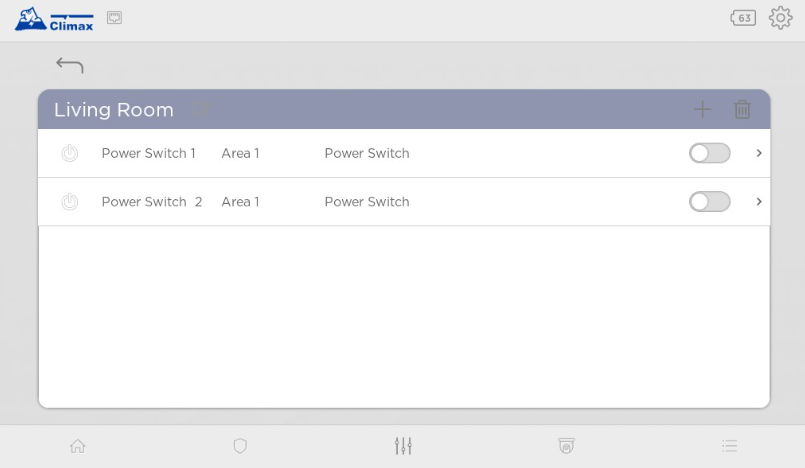Click the battery level 63 indicator

click(x=743, y=18)
